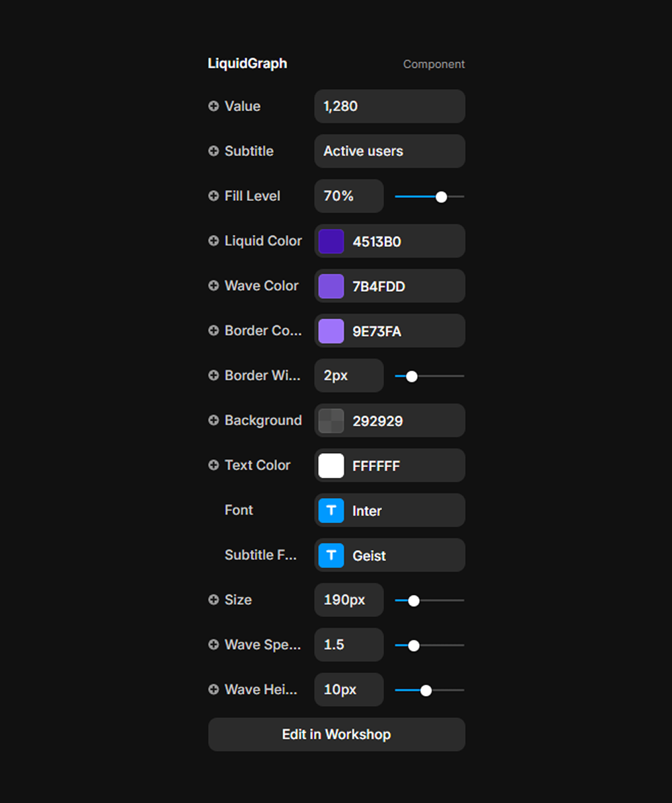The width and height of the screenshot is (672, 803).
Task: Click the plus icon beside Fill Level
Action: tap(214, 196)
